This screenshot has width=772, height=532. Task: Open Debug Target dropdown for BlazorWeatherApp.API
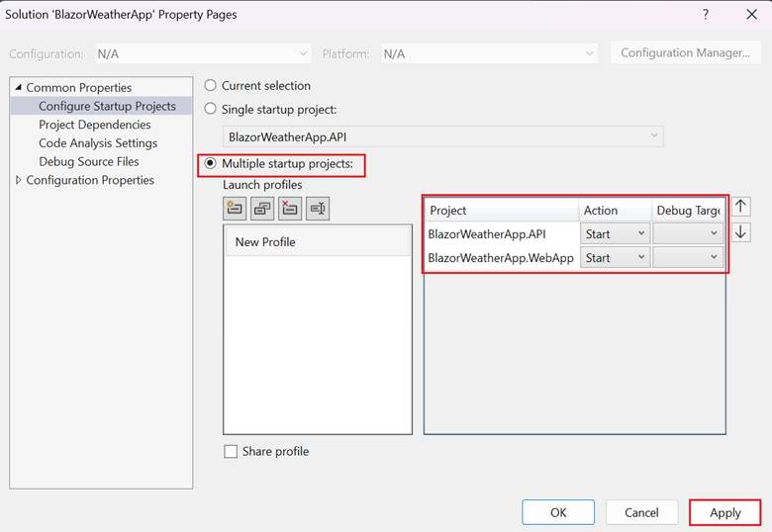pos(688,234)
